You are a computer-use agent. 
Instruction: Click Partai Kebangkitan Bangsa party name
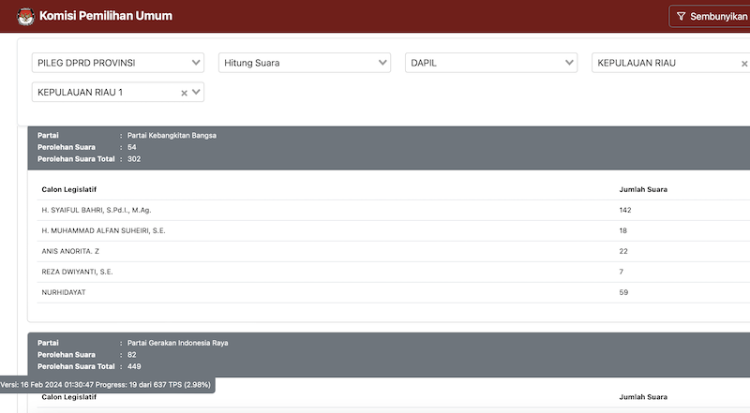[172, 135]
